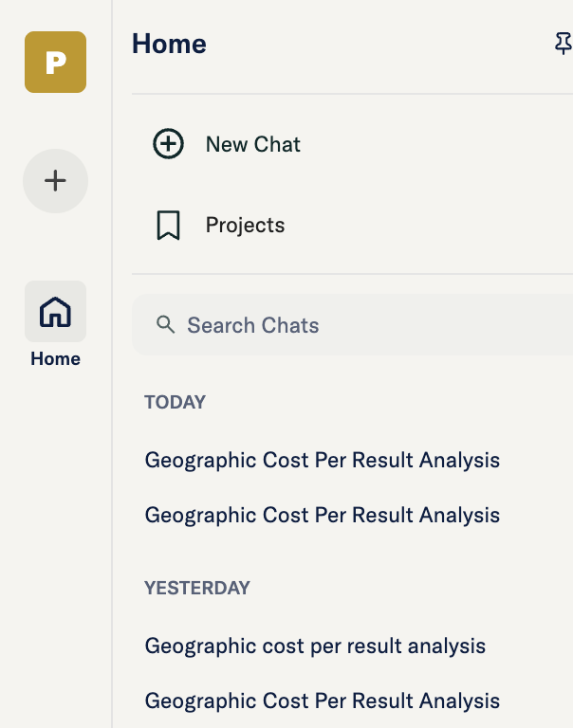Open the second chat listed under Today

pyautogui.click(x=322, y=516)
